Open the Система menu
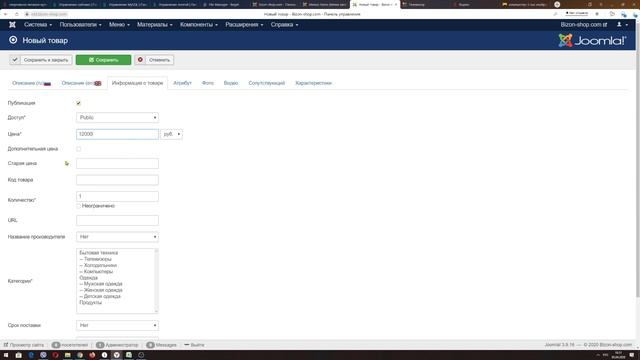 click(x=38, y=24)
